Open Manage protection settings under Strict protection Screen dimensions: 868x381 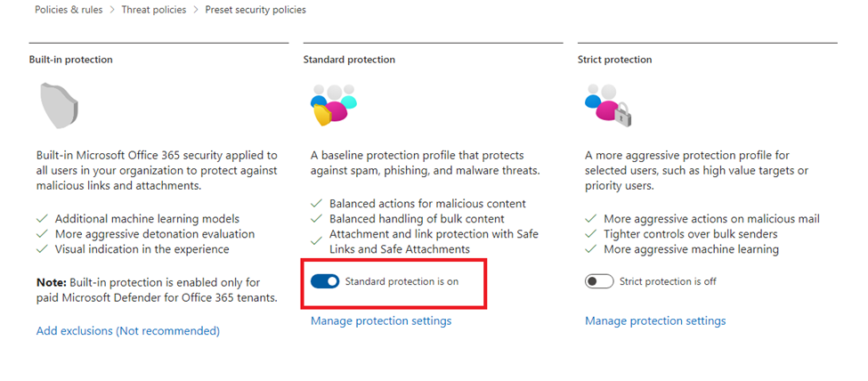pyautogui.click(x=655, y=320)
